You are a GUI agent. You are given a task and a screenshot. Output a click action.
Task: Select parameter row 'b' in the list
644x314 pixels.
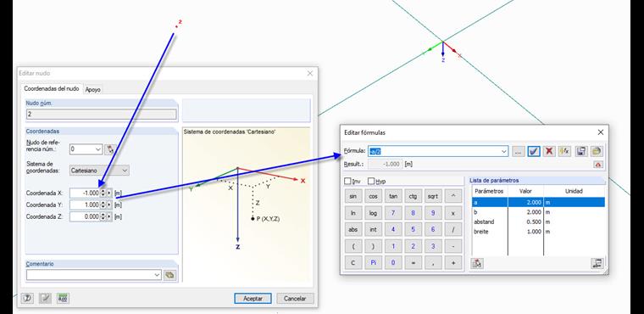538,212
